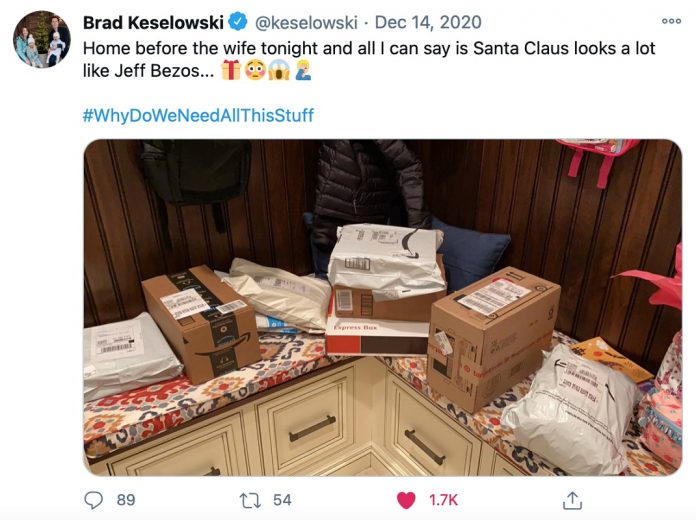The height and width of the screenshot is (520, 696).
Task: Open Brad Keselowski's profile picture
Action: click(42, 39)
